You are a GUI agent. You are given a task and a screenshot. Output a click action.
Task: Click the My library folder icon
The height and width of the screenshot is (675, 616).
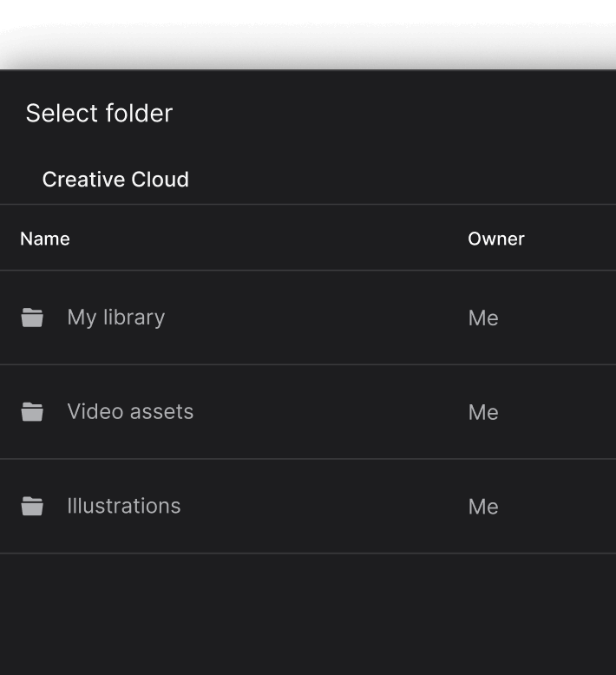32,318
